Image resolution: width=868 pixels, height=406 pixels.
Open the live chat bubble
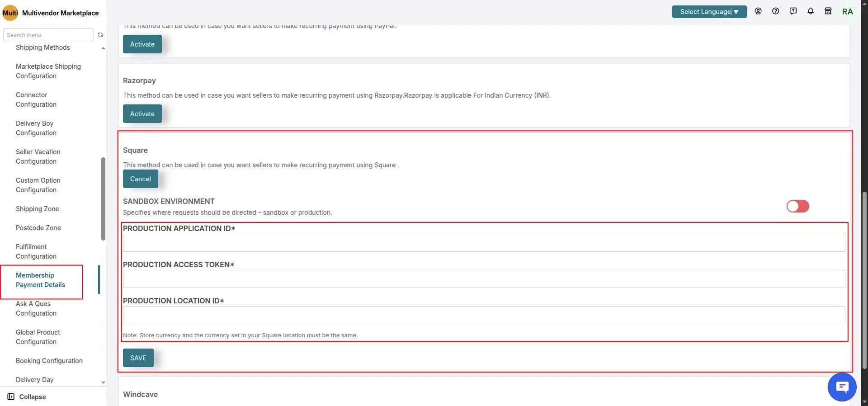click(x=842, y=387)
